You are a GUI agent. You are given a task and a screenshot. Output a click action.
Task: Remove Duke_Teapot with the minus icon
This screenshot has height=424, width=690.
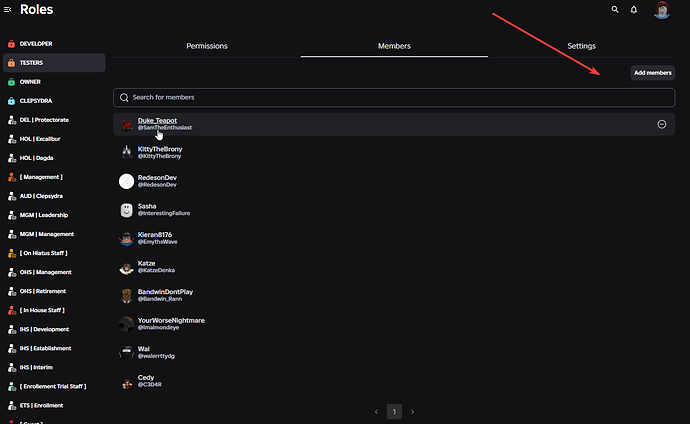661,124
